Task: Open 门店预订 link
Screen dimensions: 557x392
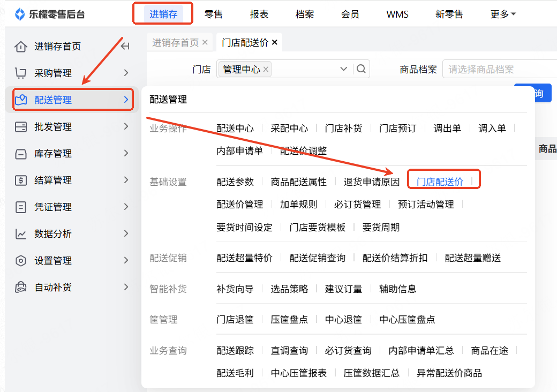Action: tap(398, 128)
